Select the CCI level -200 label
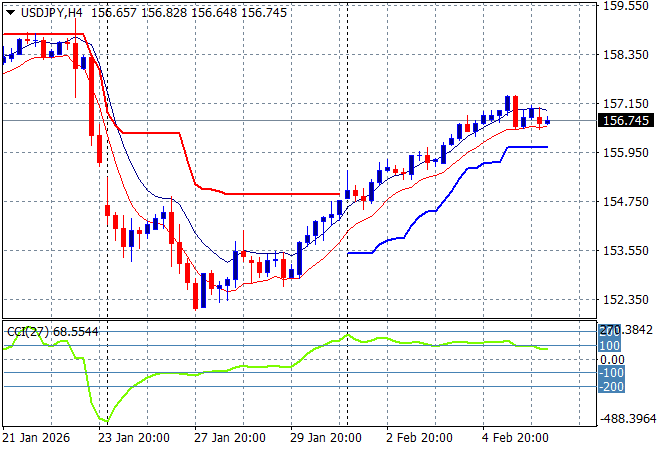The width and height of the screenshot is (660, 450). coord(611,386)
